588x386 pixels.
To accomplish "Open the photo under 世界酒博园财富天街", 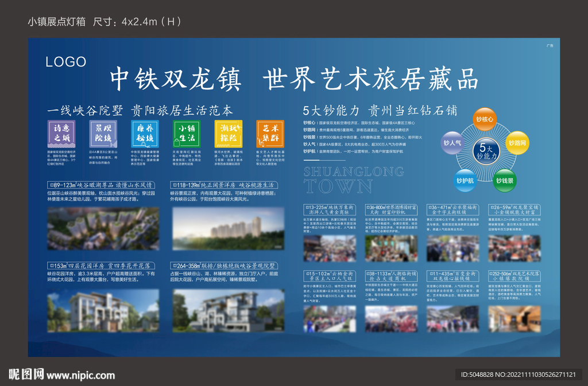I will coord(391,248).
